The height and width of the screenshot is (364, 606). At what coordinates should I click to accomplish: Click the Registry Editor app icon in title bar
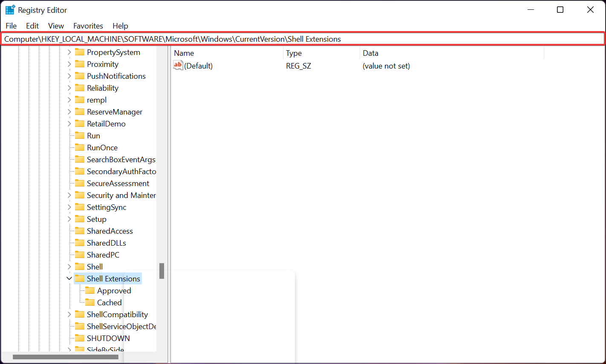click(10, 10)
